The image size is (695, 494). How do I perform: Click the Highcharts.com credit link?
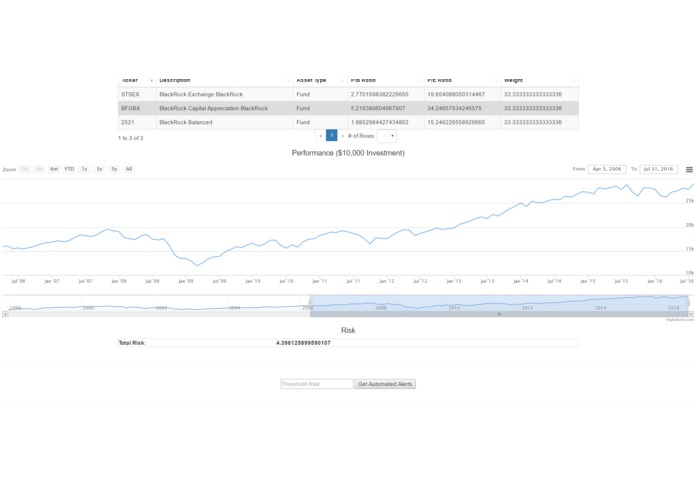(x=679, y=320)
